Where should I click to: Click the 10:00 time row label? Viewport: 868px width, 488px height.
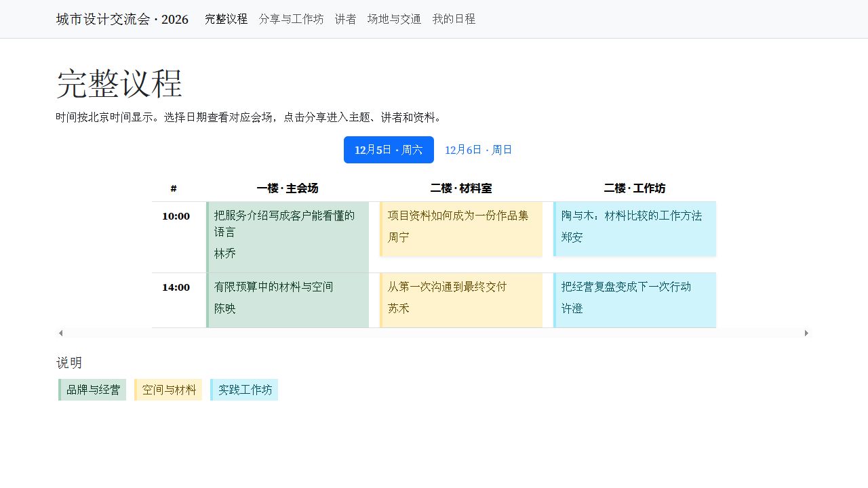pyautogui.click(x=176, y=216)
